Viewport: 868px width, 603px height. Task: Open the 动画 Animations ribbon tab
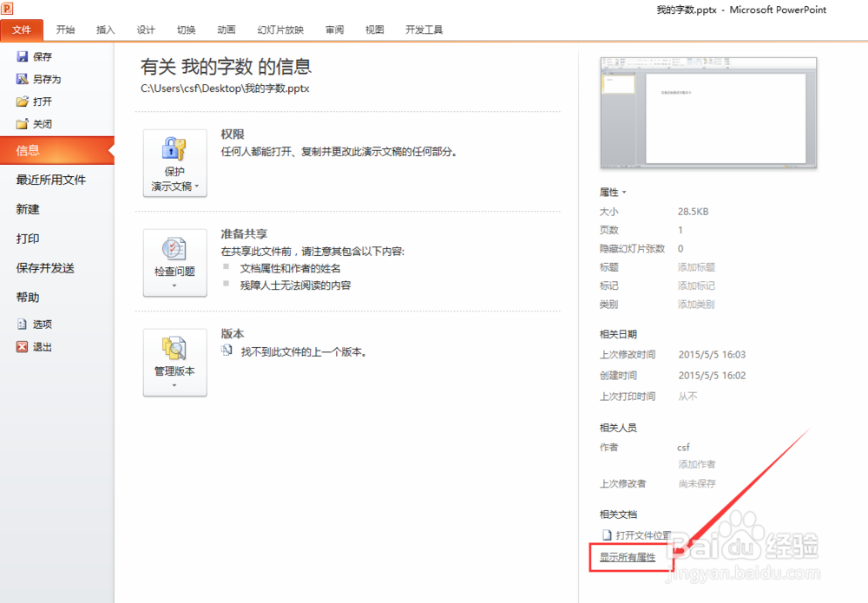click(x=227, y=29)
